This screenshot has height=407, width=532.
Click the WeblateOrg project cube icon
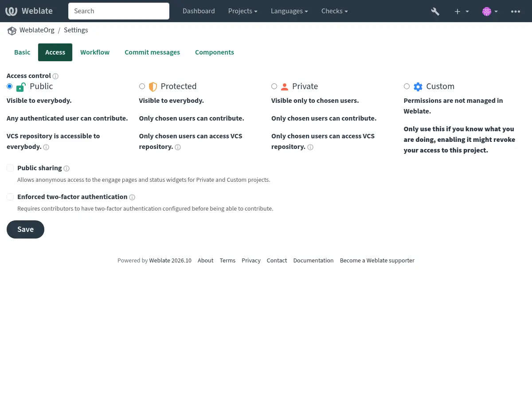click(x=12, y=31)
